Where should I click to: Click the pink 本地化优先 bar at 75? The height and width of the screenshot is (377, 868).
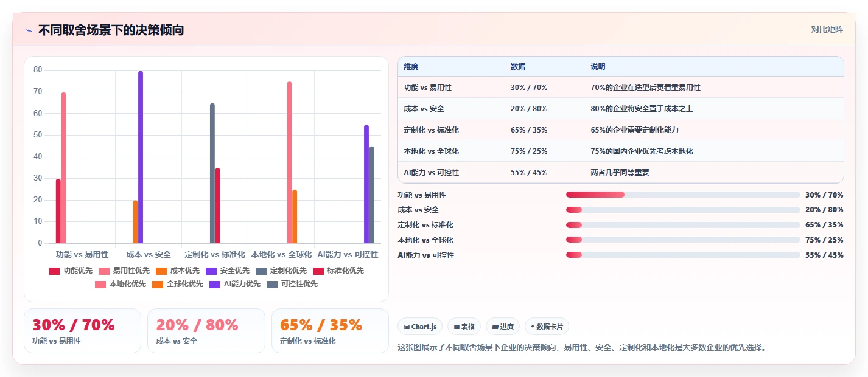click(290, 163)
